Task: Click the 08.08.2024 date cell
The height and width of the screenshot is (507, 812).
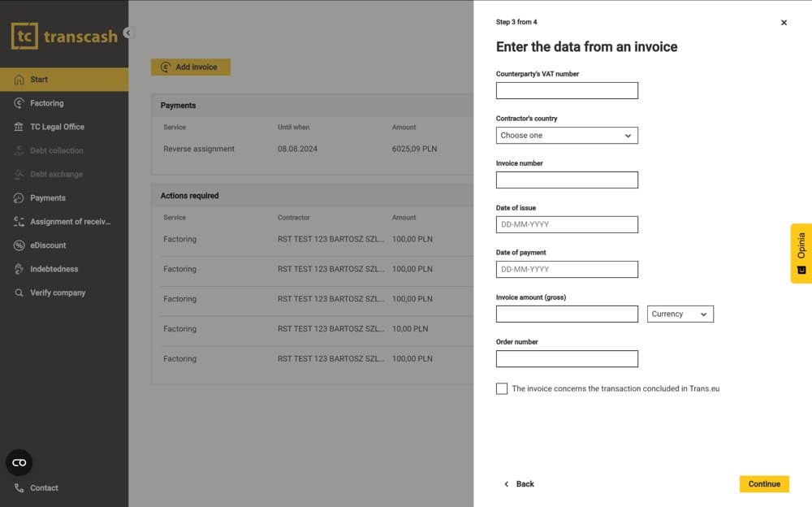Action: coord(297,149)
